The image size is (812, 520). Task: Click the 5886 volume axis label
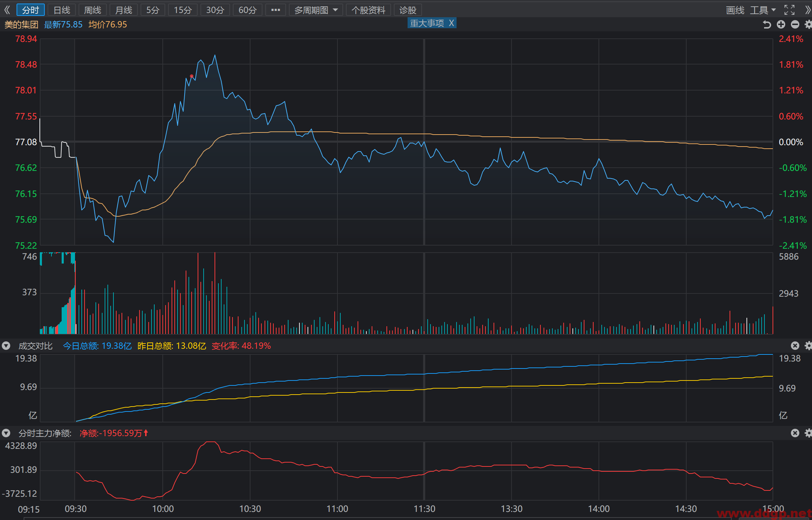click(x=789, y=256)
